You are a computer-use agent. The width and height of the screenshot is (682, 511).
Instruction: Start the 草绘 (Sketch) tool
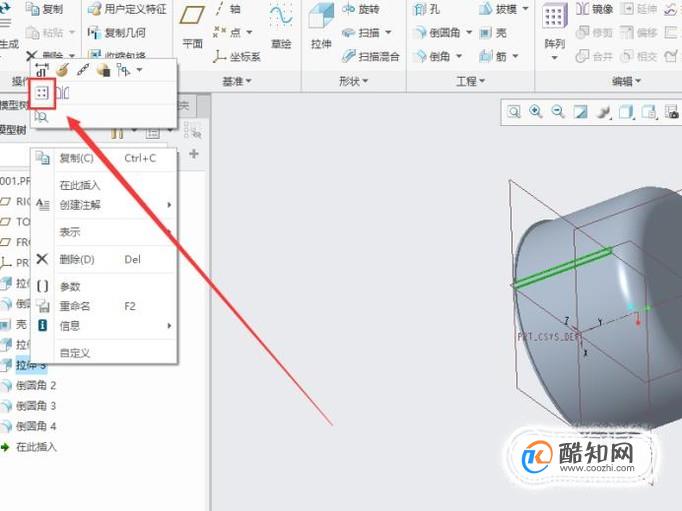click(x=281, y=27)
